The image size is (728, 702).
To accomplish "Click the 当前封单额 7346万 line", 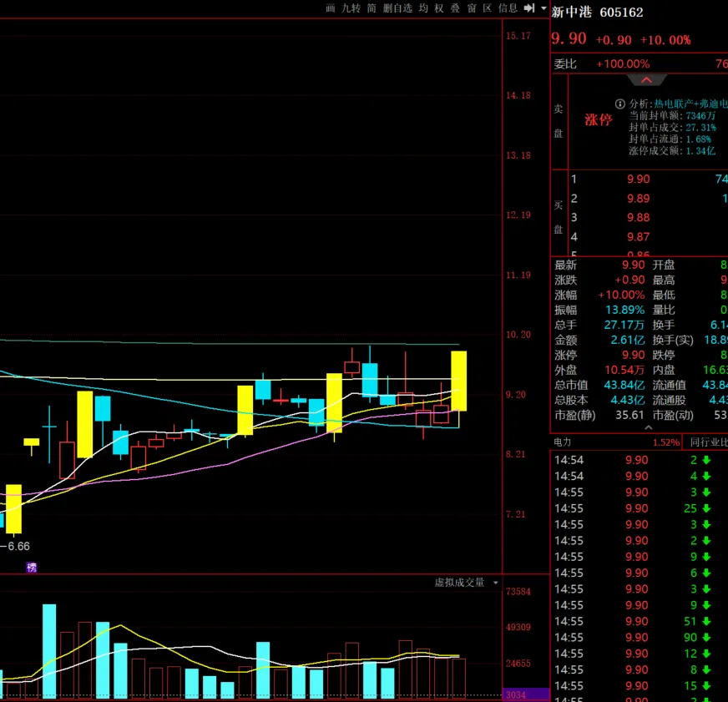I will (x=672, y=115).
